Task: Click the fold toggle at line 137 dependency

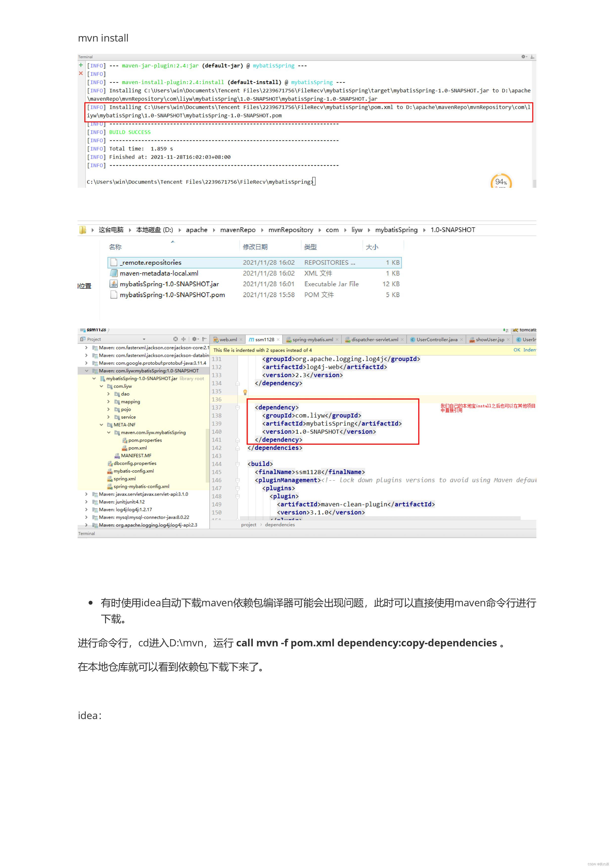Action: 238,408
